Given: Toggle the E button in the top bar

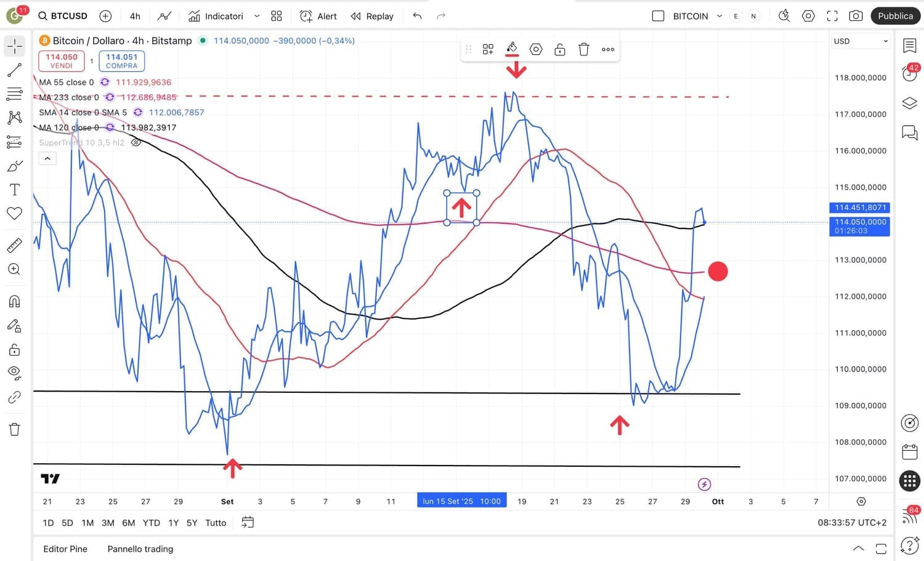Looking at the screenshot, I should [x=736, y=16].
